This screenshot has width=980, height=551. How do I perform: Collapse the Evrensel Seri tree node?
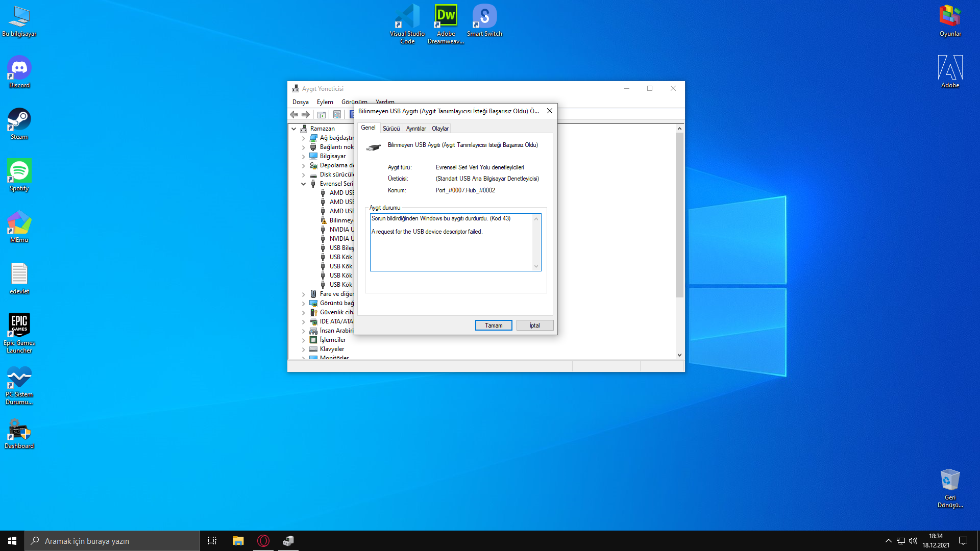pyautogui.click(x=304, y=184)
